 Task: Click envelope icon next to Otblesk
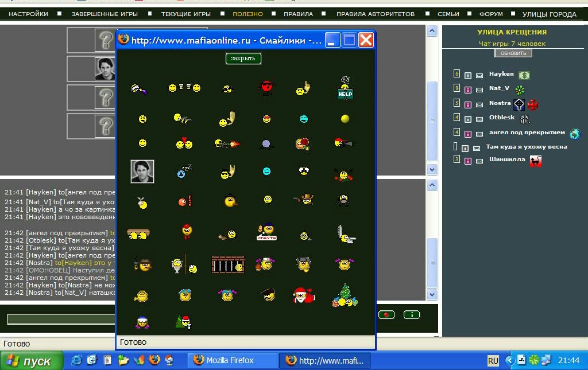479,119
